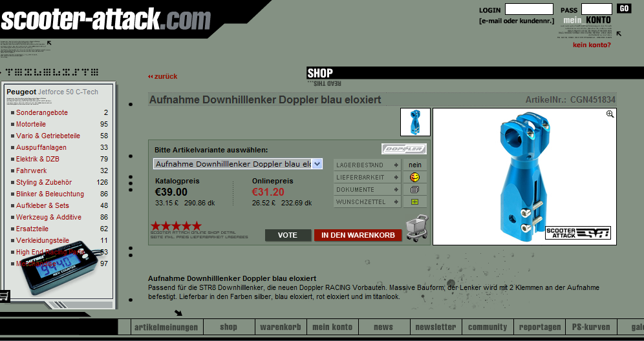Open the artikelmeinungen tab

(166, 327)
